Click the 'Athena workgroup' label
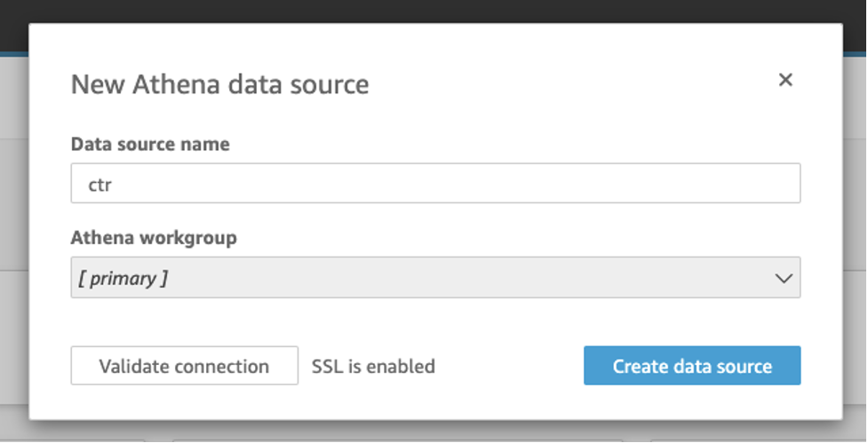Screen dimensions: 868x443 (x=154, y=238)
